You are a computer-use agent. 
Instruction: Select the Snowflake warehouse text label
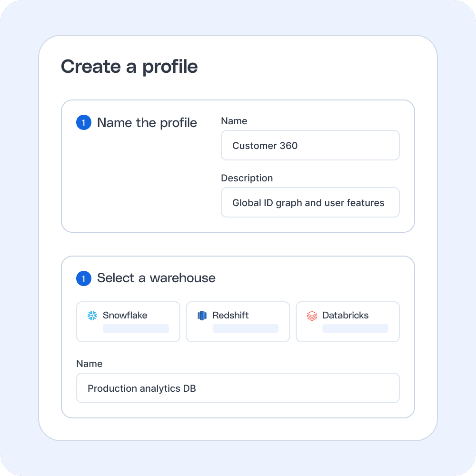coord(125,316)
